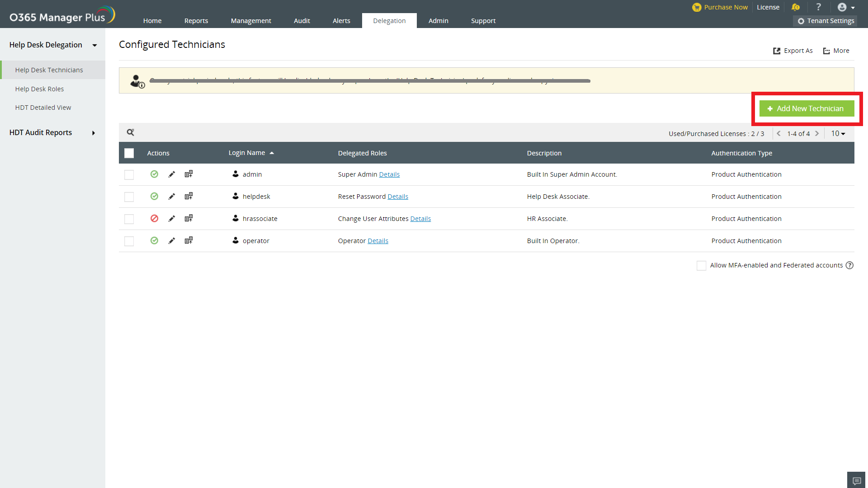Click the green enabled status icon for admin
Image resolution: width=868 pixels, height=488 pixels.
click(x=154, y=174)
